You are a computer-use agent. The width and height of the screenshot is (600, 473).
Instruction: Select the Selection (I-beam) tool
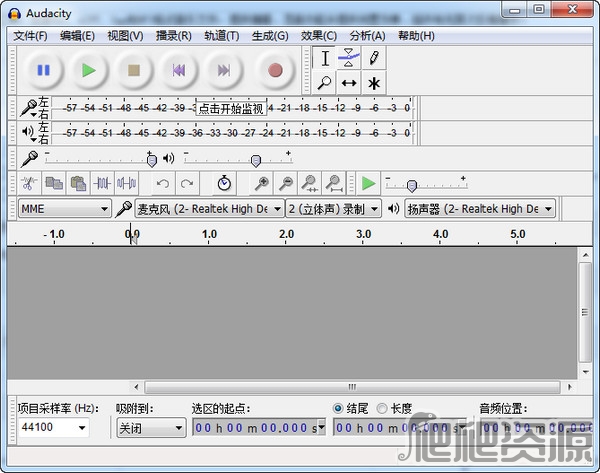coord(324,59)
